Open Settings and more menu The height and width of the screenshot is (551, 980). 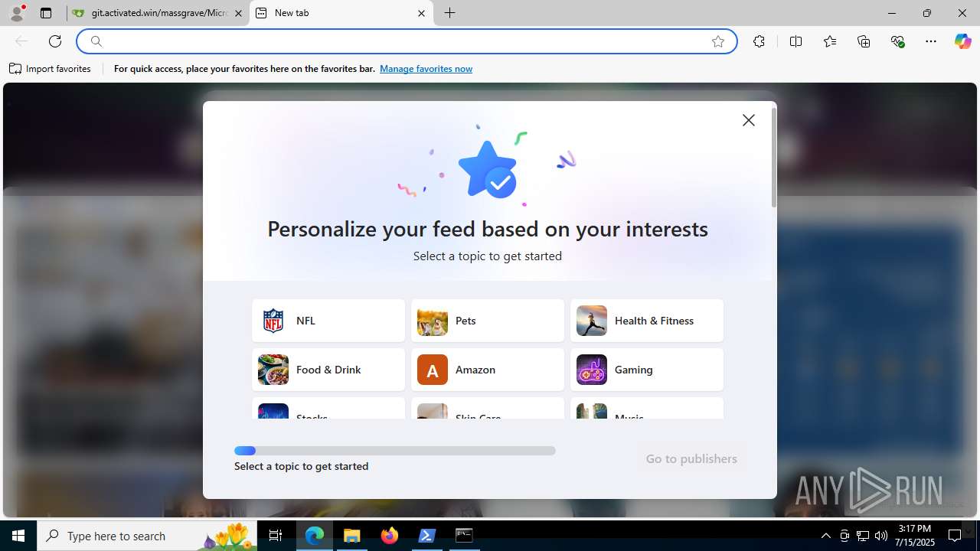[x=931, y=41]
